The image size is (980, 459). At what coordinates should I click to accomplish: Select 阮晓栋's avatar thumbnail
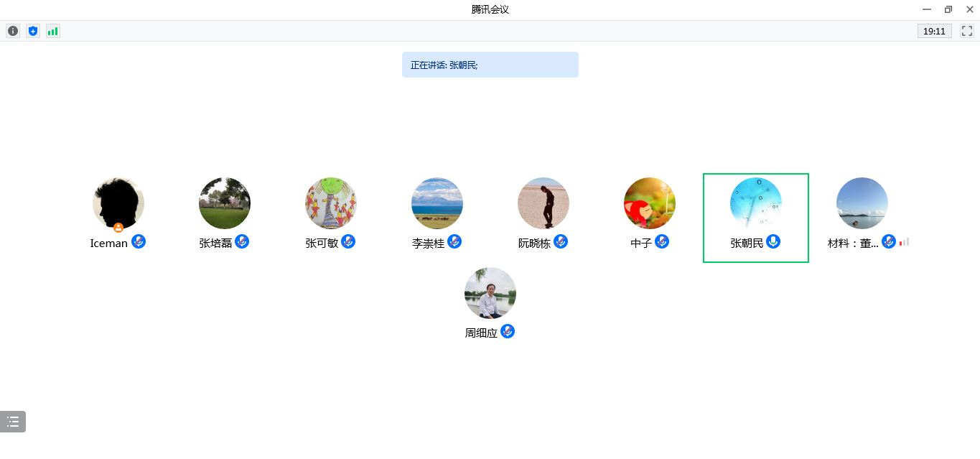coord(543,203)
